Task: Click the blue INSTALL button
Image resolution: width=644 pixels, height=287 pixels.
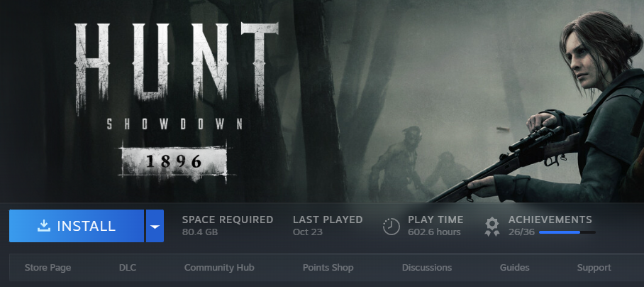Action: tap(77, 226)
